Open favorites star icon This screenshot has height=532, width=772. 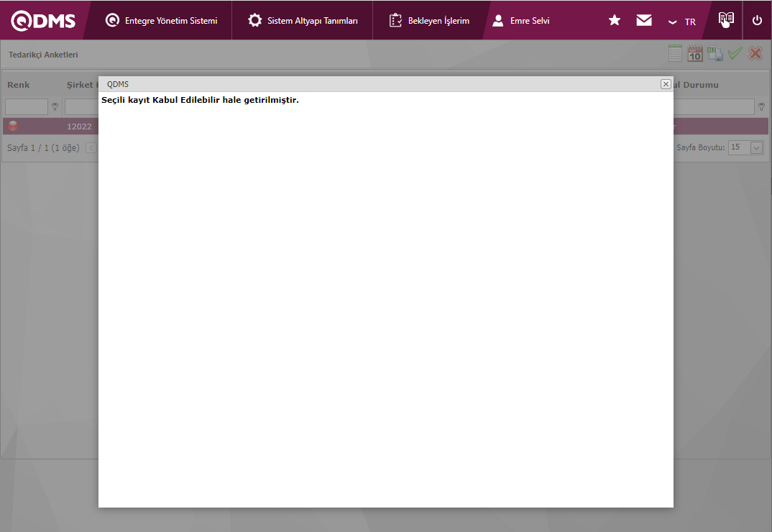615,20
